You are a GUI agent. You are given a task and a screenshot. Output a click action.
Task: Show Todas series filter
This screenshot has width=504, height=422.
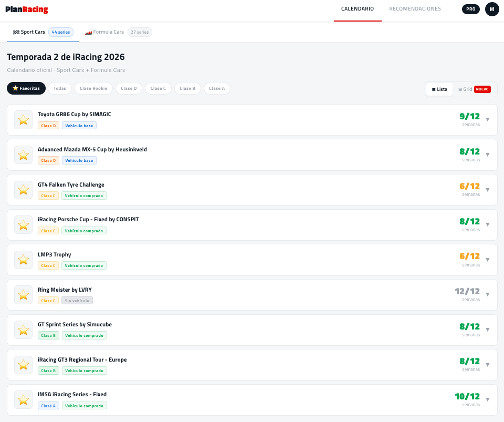coord(60,88)
